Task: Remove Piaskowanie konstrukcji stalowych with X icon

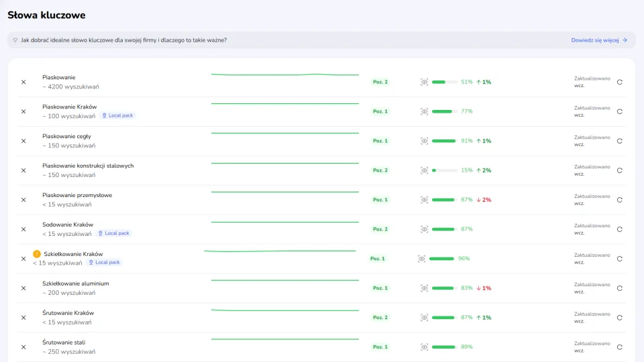Action: (23, 170)
